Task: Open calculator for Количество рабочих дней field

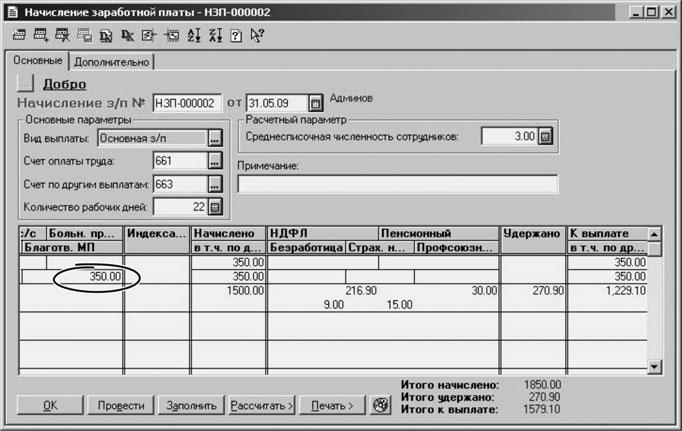Action: [x=214, y=208]
